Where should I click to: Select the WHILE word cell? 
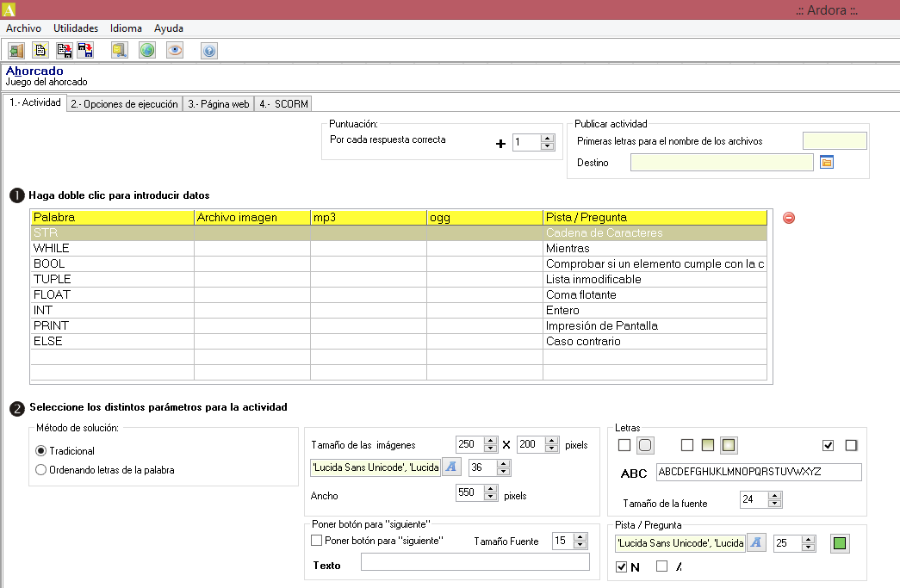pyautogui.click(x=113, y=249)
